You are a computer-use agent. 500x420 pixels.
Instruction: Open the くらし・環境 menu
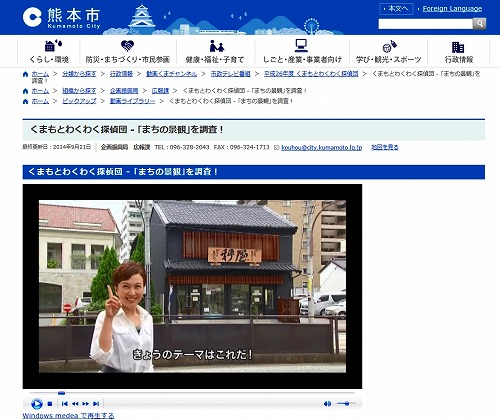[x=49, y=51]
